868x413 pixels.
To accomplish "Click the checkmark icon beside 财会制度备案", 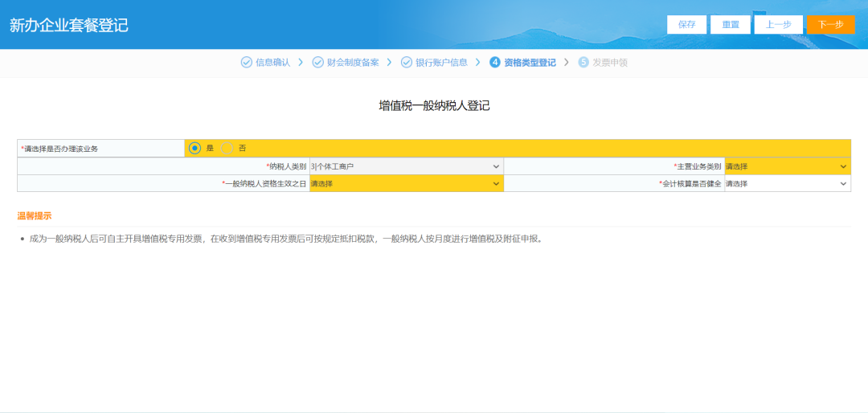I will tap(317, 63).
